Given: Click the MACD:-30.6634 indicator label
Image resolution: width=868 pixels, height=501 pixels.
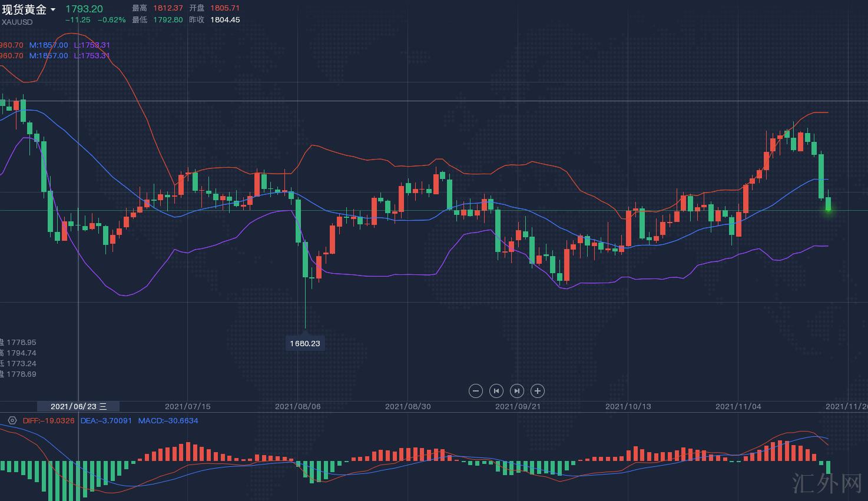Looking at the screenshot, I should point(168,420).
